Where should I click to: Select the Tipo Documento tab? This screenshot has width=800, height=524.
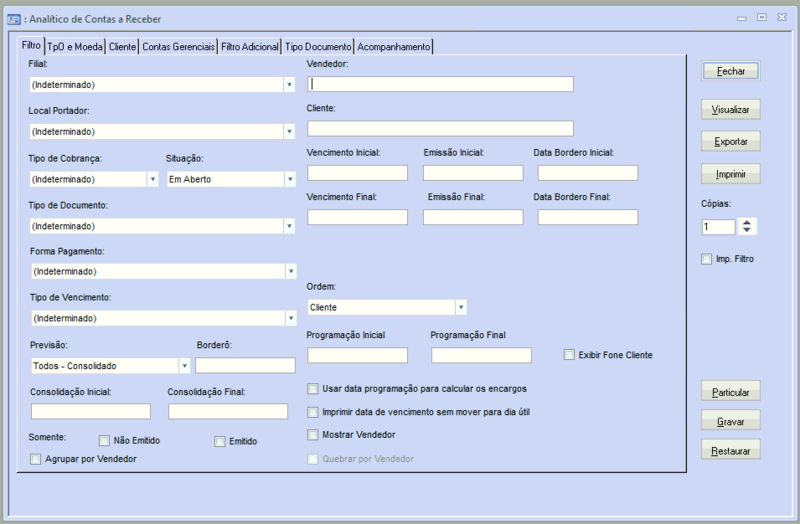click(318, 47)
